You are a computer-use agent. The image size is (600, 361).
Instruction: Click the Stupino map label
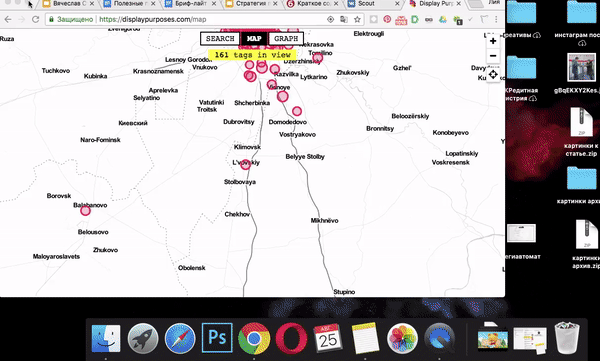click(x=344, y=292)
